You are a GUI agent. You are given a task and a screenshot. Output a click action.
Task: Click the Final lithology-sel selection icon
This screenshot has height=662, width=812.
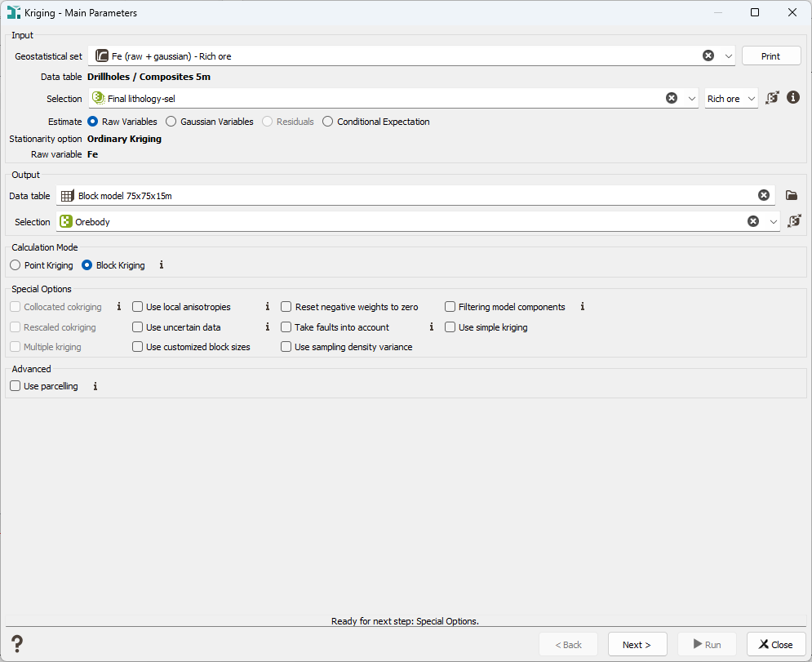(x=99, y=98)
